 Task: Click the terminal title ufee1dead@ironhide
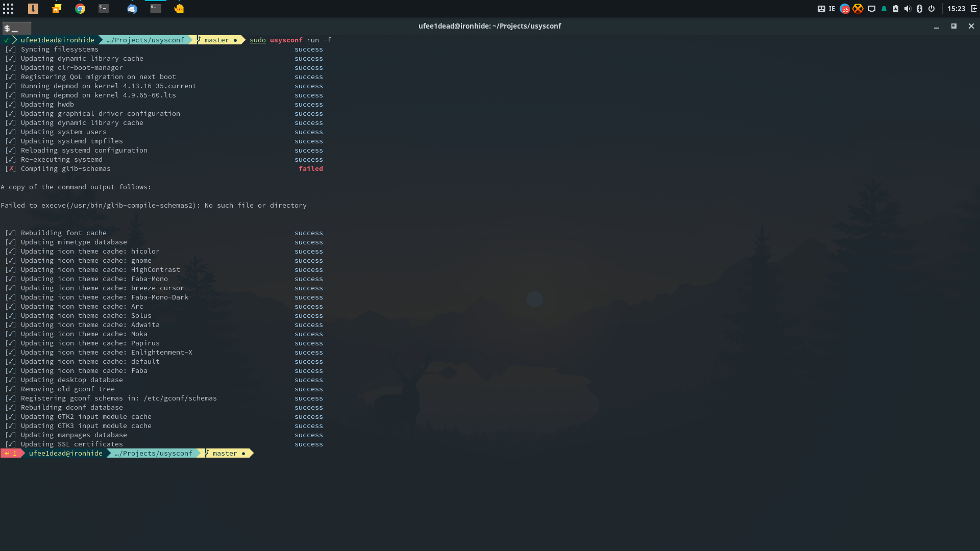tap(489, 26)
